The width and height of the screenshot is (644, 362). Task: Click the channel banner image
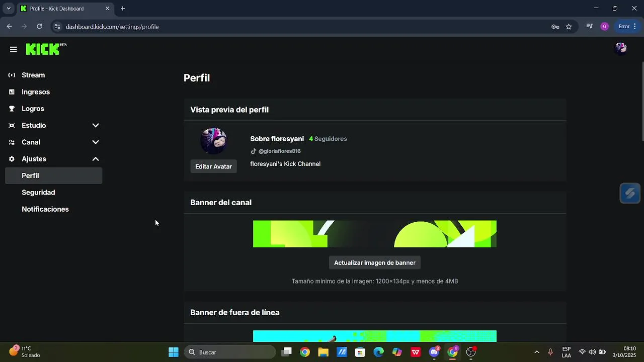coord(375,234)
